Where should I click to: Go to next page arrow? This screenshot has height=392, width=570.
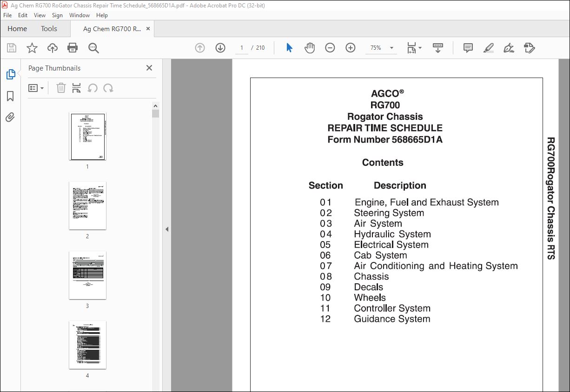click(x=220, y=48)
